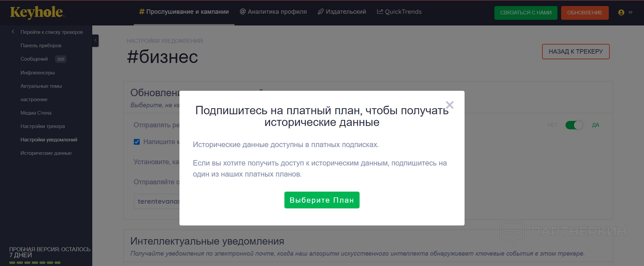Open Медиа Стена in the sidebar
Image resolution: width=644 pixels, height=266 pixels.
36,113
